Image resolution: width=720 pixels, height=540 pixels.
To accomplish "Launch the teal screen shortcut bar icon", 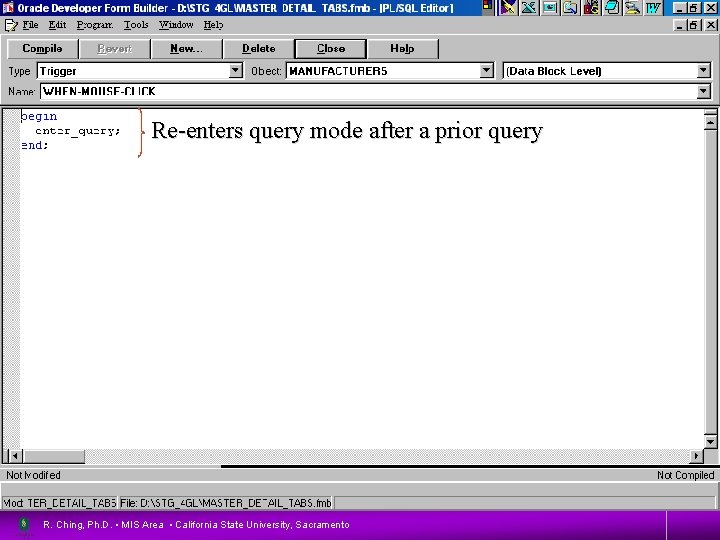I will point(550,8).
